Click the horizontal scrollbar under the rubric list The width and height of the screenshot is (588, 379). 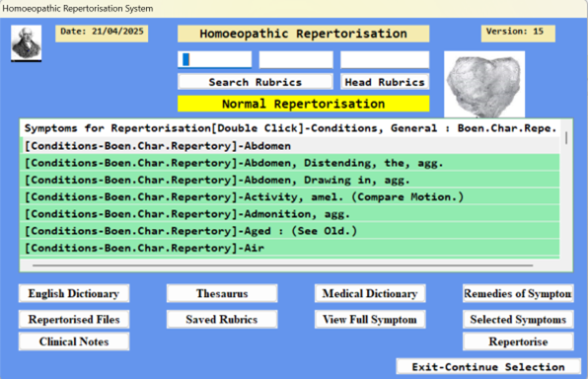283,265
